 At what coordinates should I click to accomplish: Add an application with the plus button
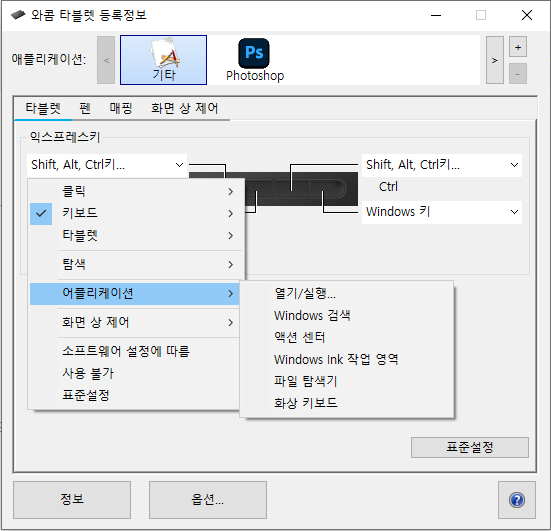click(518, 47)
